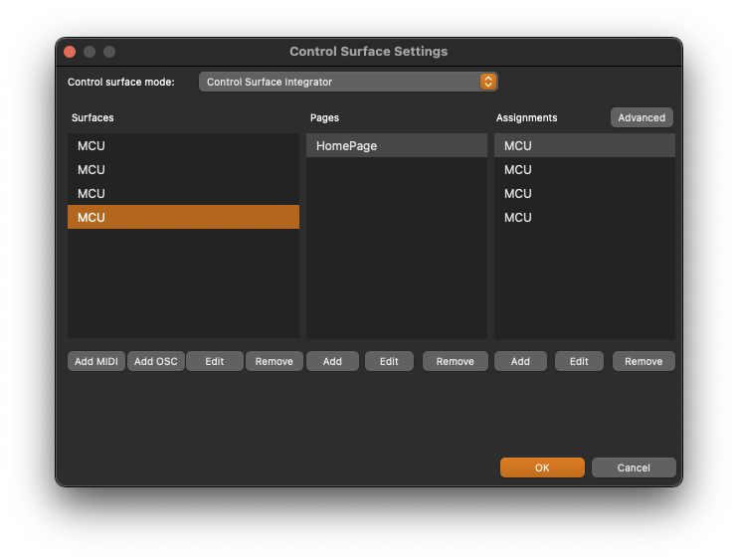This screenshot has height=560, width=738.
Task: Close the Control Surface Settings window
Action: 70,52
